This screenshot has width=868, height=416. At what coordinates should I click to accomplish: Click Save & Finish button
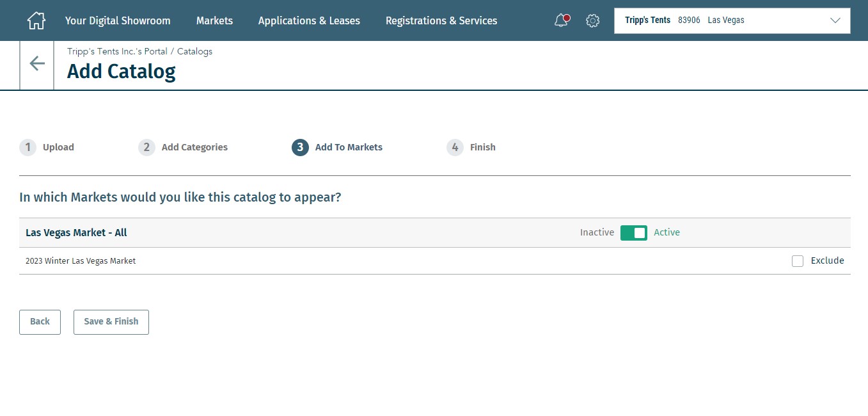coord(111,322)
